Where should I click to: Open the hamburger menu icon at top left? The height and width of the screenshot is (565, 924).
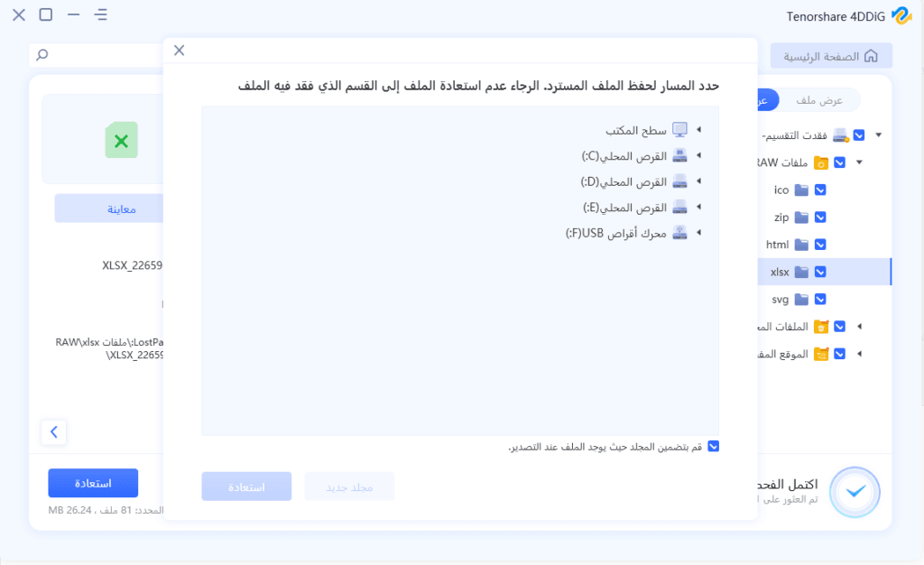[100, 14]
